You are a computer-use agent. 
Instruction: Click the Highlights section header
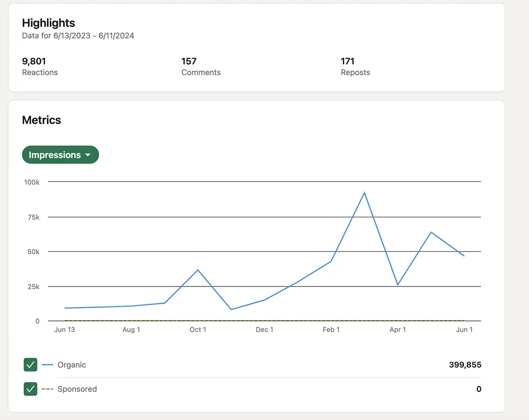click(48, 23)
